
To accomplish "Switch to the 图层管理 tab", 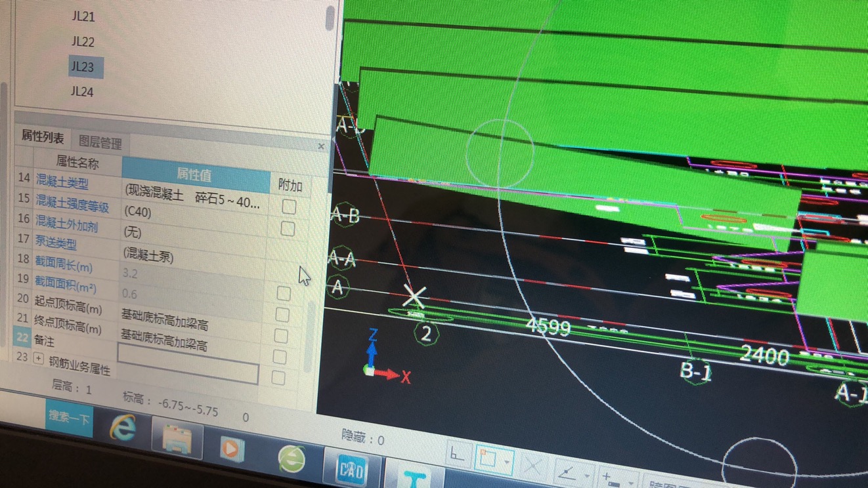I will pyautogui.click(x=100, y=142).
